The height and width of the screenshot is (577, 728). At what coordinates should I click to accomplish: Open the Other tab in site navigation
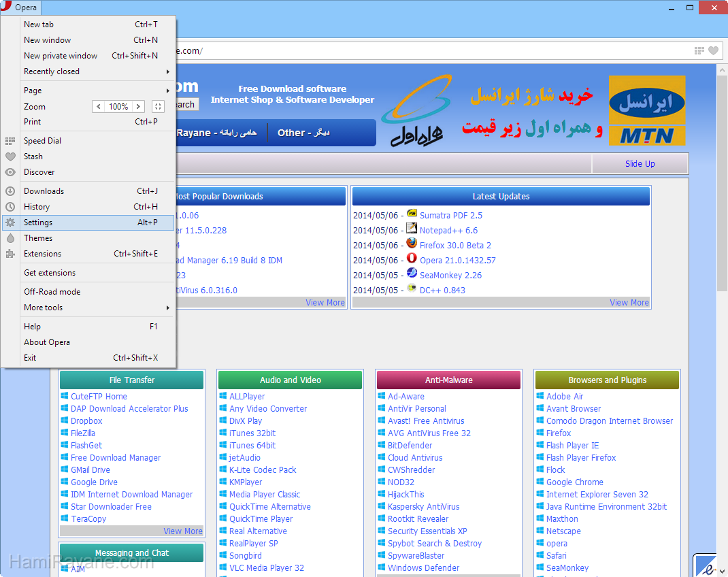303,133
